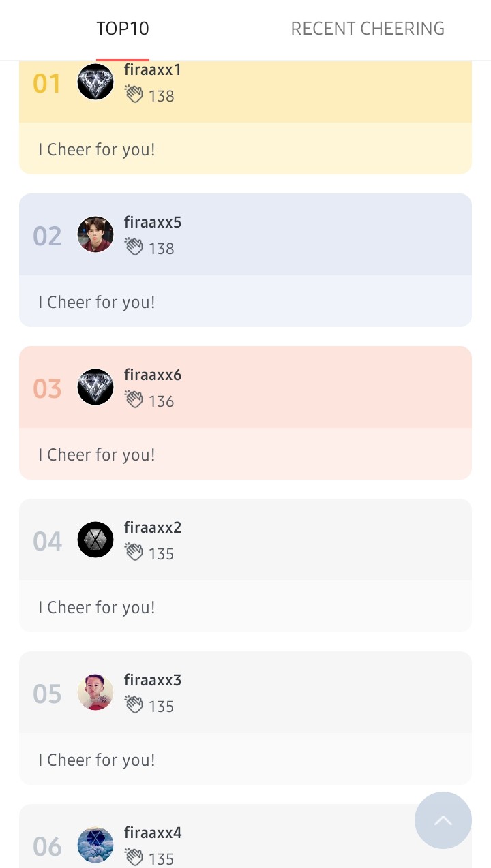
Task: Open firaaxx4's blue avatar
Action: tap(95, 845)
